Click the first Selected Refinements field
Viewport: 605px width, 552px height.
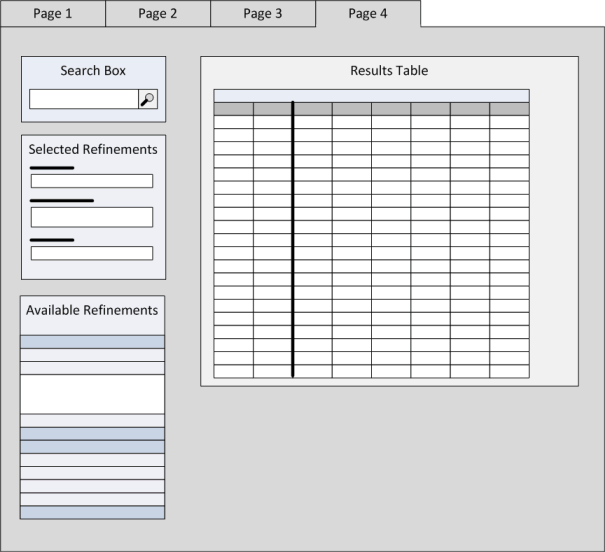tap(92, 181)
